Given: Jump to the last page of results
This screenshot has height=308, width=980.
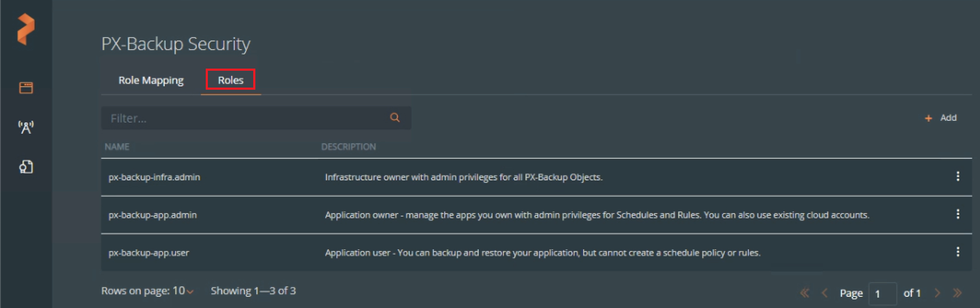Looking at the screenshot, I should (x=957, y=293).
